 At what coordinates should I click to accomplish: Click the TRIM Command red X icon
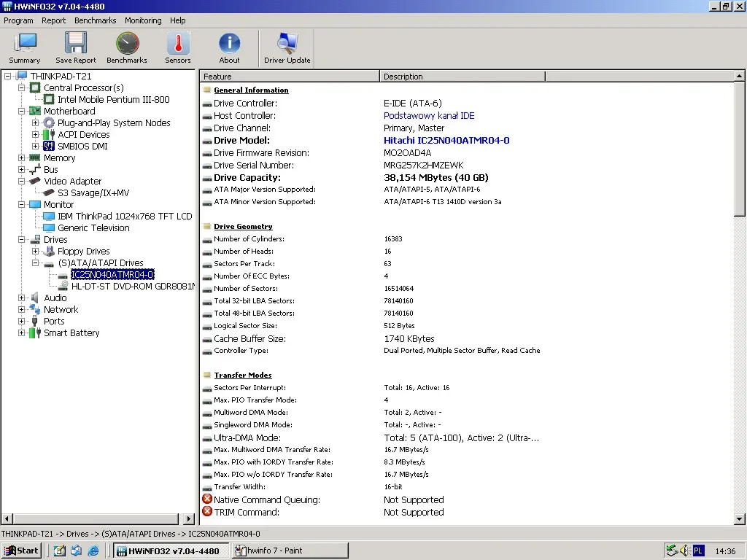207,511
